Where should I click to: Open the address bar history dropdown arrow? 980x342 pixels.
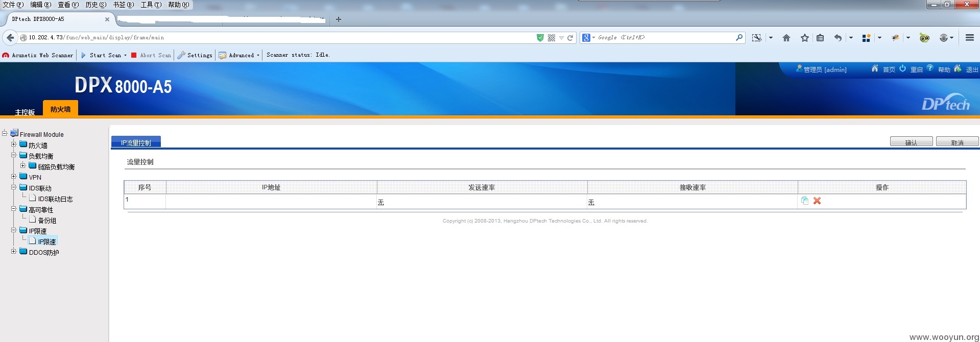561,38
